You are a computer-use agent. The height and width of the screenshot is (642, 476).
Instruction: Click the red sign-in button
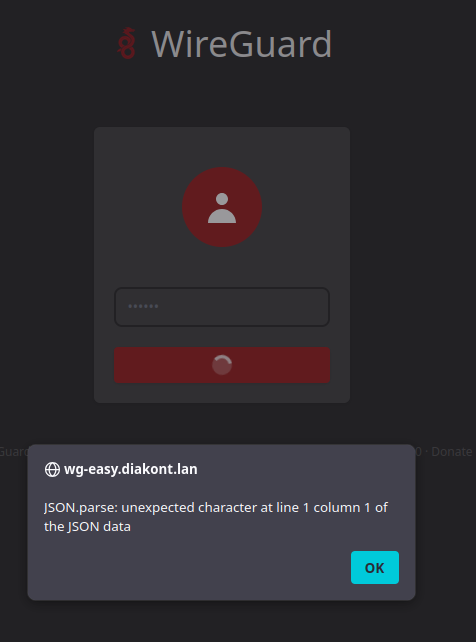pos(222,365)
